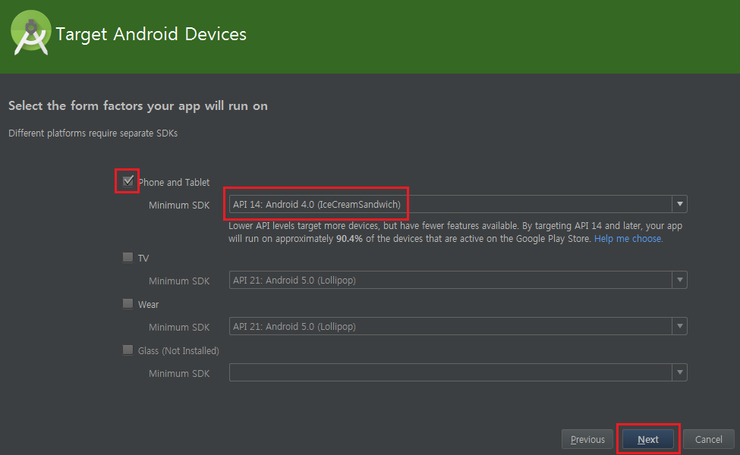Enable the TV form factor checkbox
This screenshot has width=740, height=455.
coord(127,257)
